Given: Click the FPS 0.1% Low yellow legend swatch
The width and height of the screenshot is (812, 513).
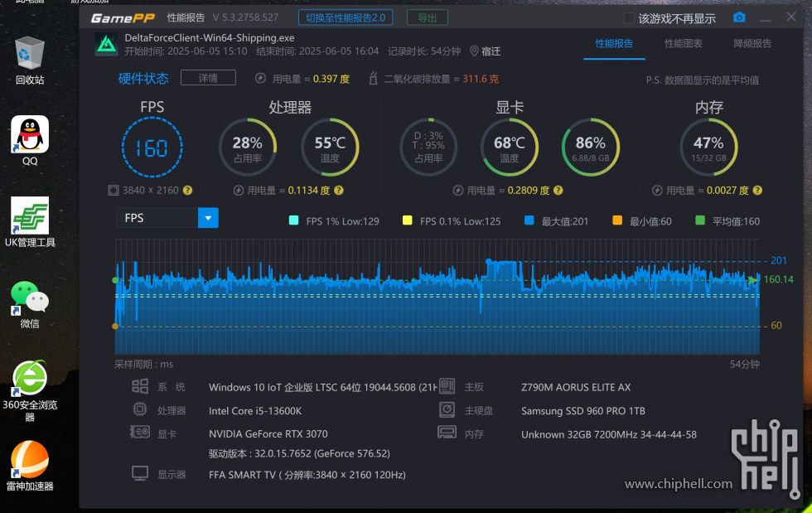Looking at the screenshot, I should click(x=408, y=220).
